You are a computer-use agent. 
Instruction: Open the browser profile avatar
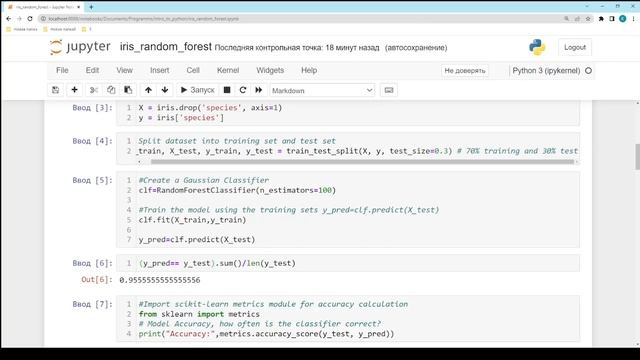(x=622, y=19)
